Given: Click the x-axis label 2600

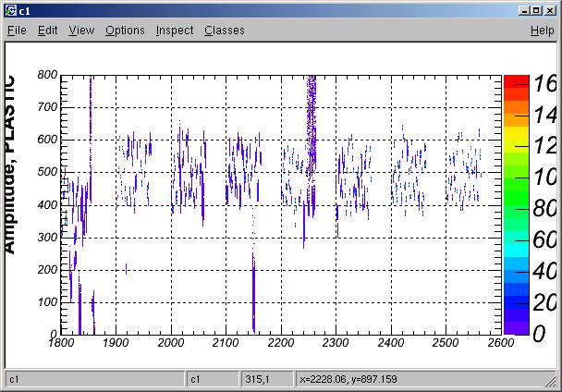Looking at the screenshot, I should [x=501, y=343].
